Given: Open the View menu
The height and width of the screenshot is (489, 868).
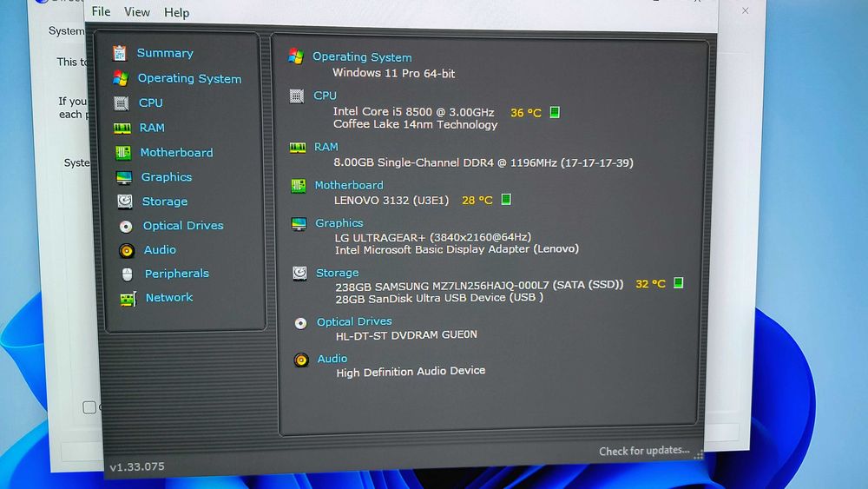Looking at the screenshot, I should click(137, 11).
